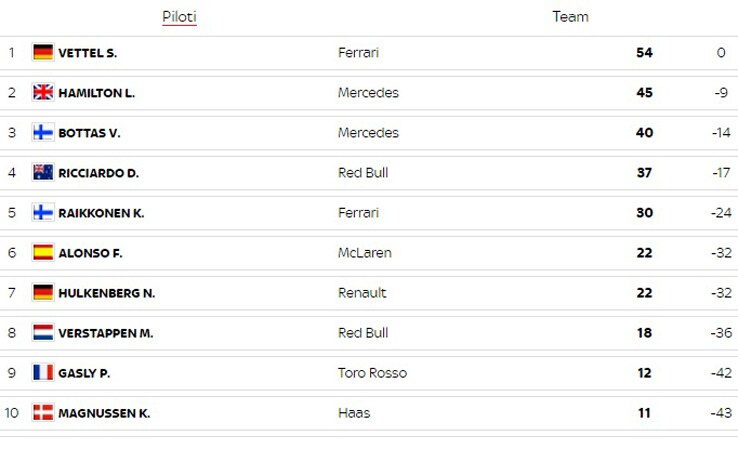Viewport: 738px width, 462px height.
Task: Click the Dutch flag beside Verstappen M.
Action: tap(43, 332)
